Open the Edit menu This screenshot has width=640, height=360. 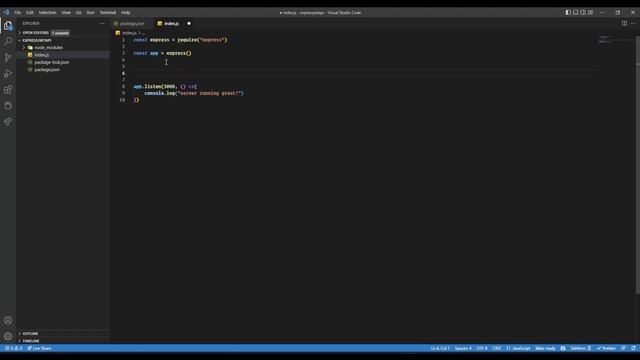point(30,13)
